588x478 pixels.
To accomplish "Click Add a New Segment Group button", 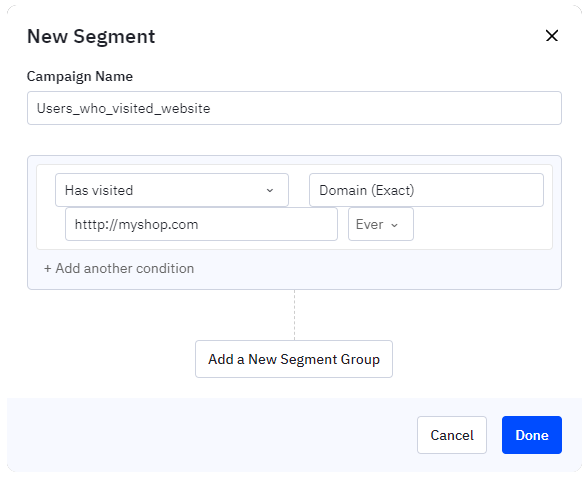I will click(x=294, y=359).
